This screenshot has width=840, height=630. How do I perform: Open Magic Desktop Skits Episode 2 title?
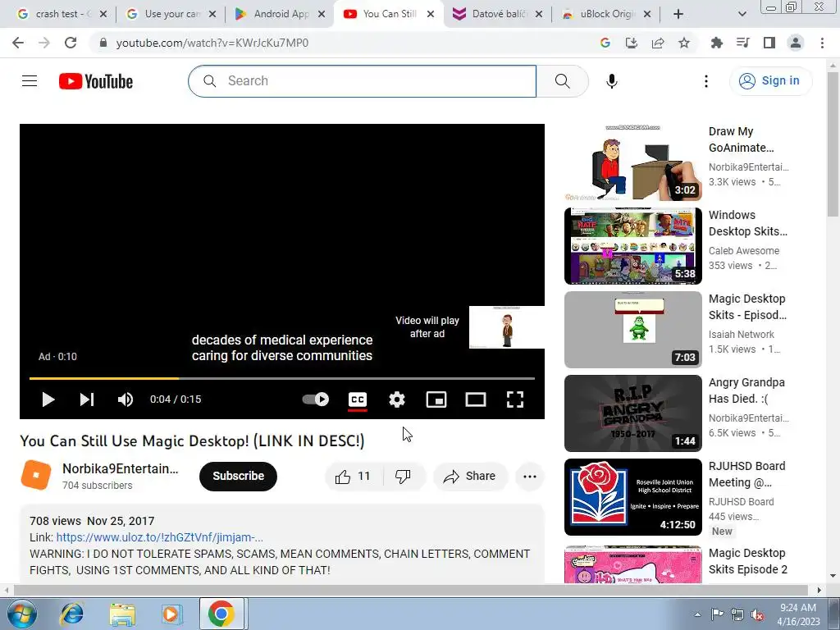coord(748,561)
